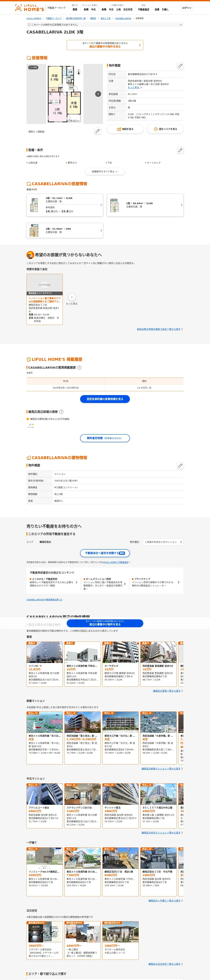This screenshot has width=210, height=980.
Task: Open ミサワホーム 2800万円 custom home card
Action: pyautogui.click(x=45, y=940)
